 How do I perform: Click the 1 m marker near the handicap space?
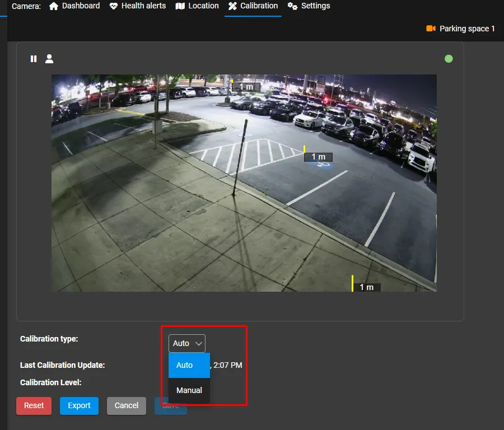(318, 157)
